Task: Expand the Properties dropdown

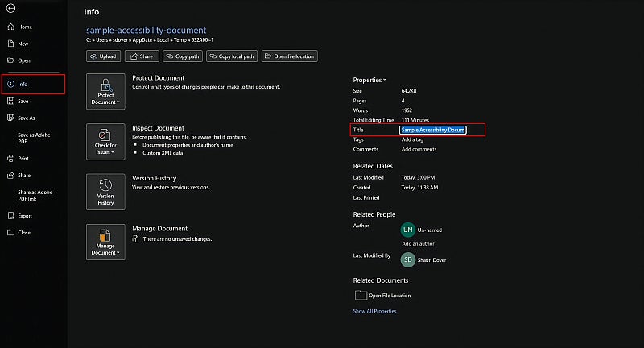Action: pos(369,80)
